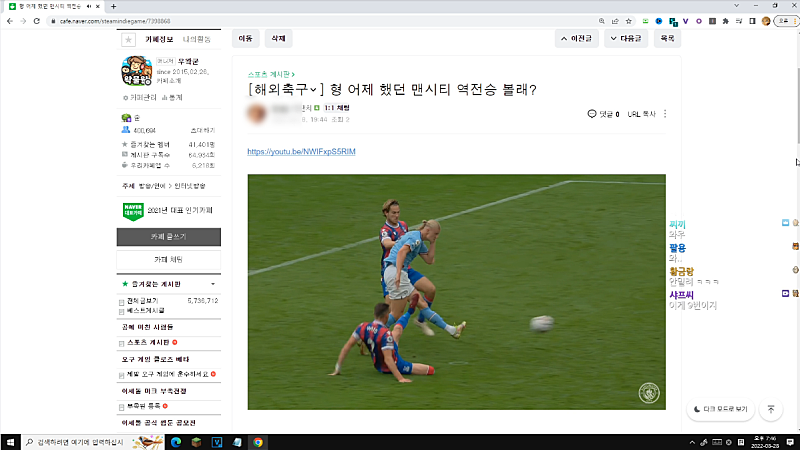Open the post list with 목록
Viewport: 800px width, 450px height.
667,38
